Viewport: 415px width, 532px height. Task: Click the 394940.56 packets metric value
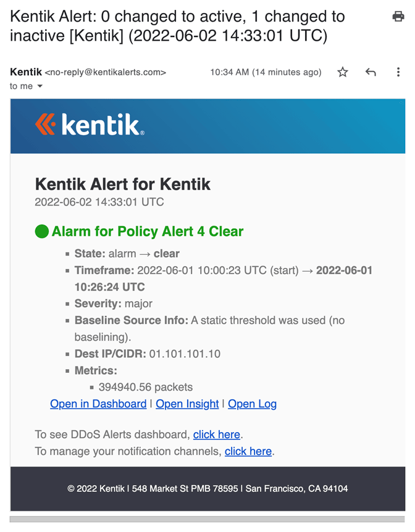146,388
